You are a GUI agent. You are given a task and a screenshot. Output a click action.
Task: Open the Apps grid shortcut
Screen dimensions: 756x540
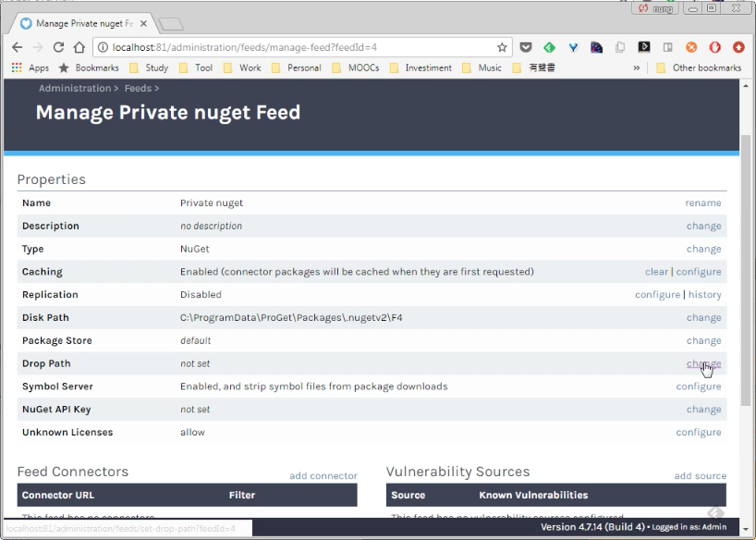point(30,67)
